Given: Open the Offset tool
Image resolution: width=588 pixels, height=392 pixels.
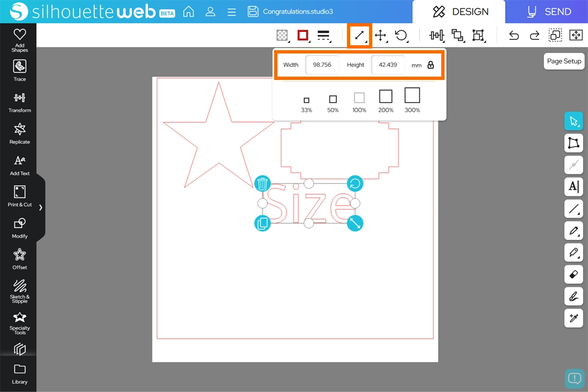Looking at the screenshot, I should (19, 259).
